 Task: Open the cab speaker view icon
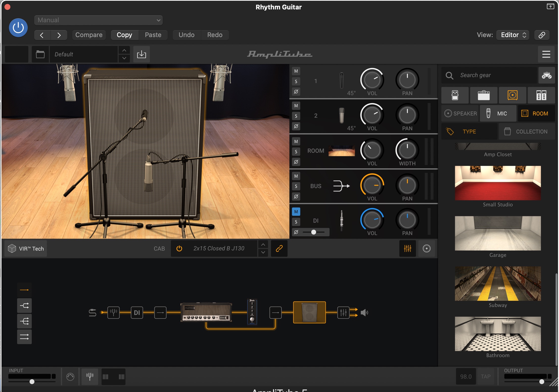[427, 249]
